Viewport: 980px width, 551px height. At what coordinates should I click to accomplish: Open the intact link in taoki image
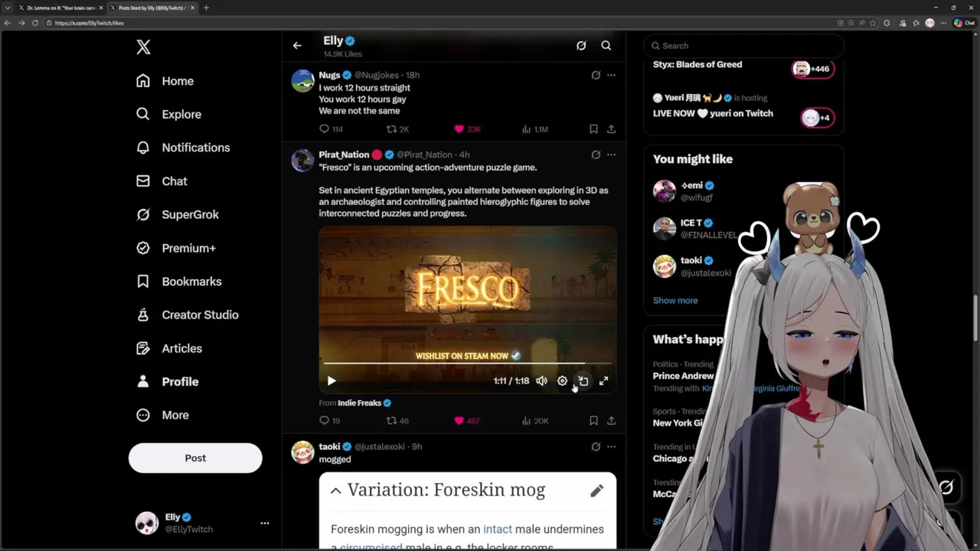pyautogui.click(x=498, y=530)
